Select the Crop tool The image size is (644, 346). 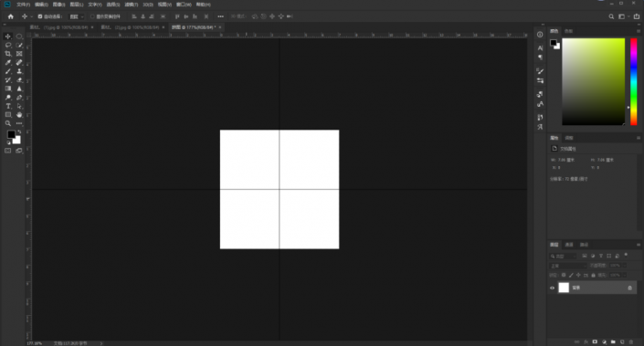[8, 54]
